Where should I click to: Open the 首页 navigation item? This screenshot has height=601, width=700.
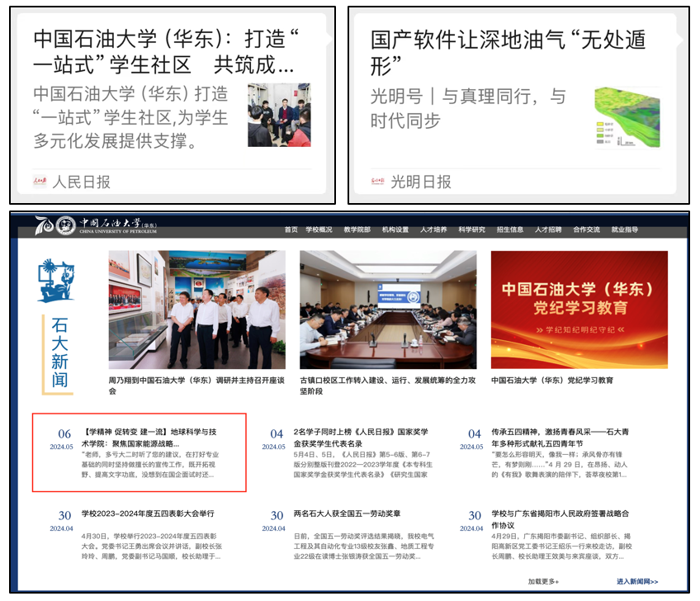pos(291,230)
